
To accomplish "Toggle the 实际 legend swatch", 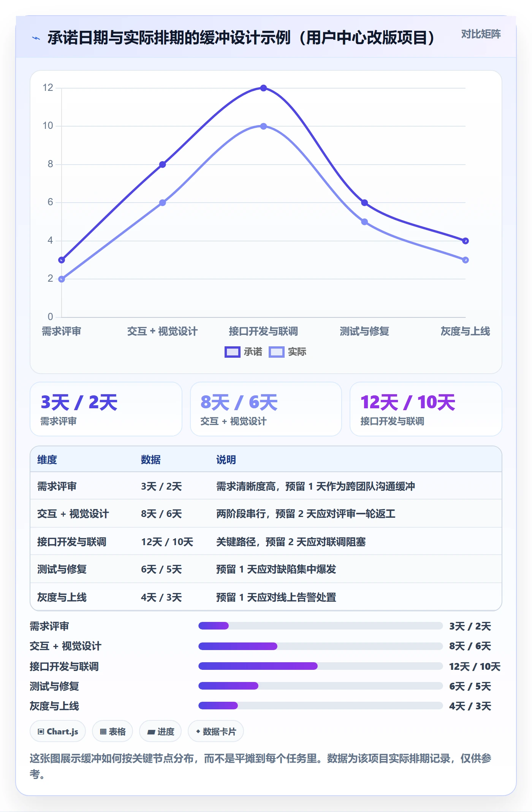I will 276,352.
